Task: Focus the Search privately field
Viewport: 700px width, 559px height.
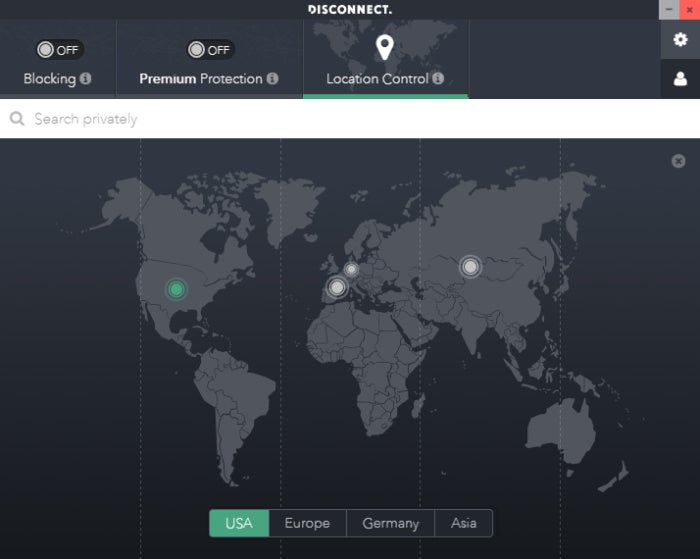Action: click(350, 119)
